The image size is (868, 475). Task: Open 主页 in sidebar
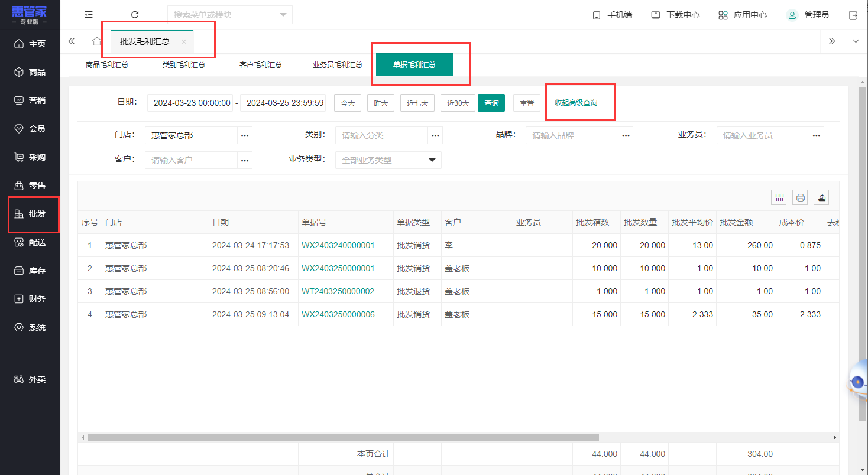click(30, 44)
